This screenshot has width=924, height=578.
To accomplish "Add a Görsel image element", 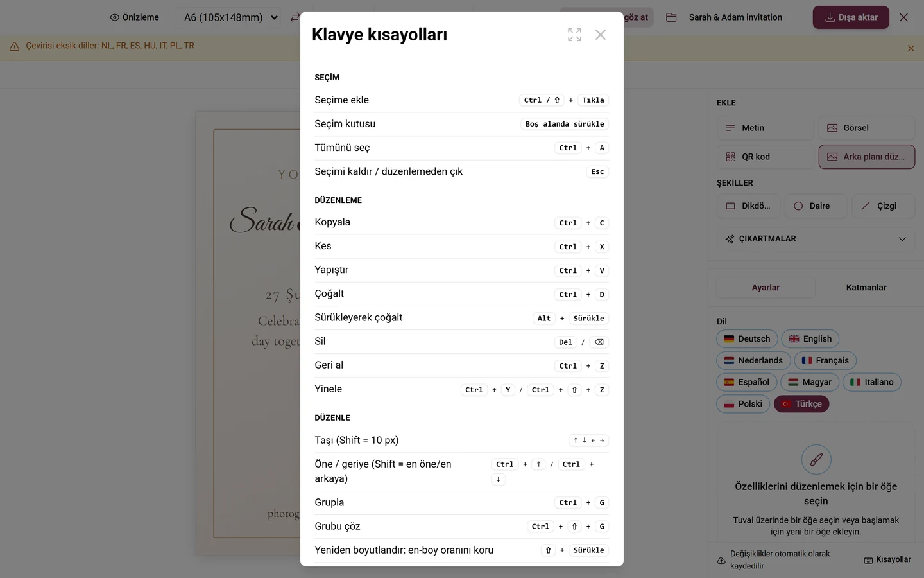I will tap(866, 128).
